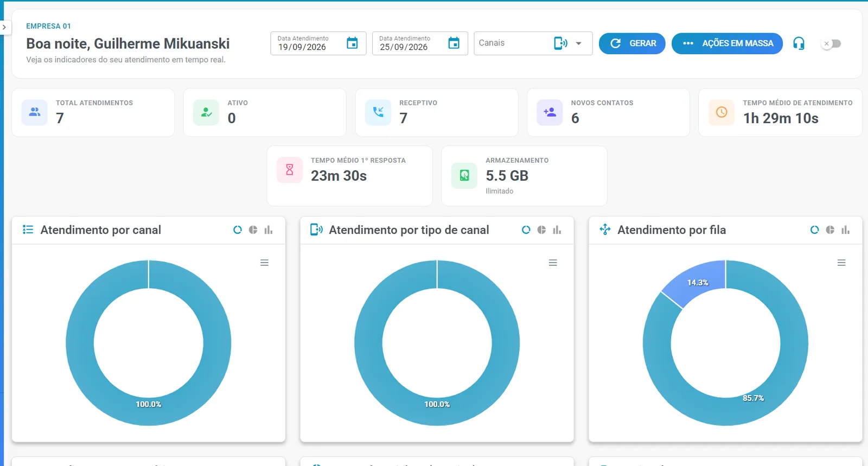Click the list icon beside Atendimento por canal
This screenshot has width=868, height=466.
point(28,230)
